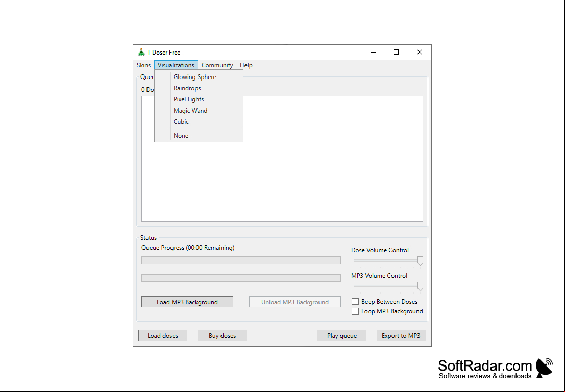Screen dimensions: 565x392
Task: Adjust the Dose Volume Control slider
Action: click(x=420, y=260)
